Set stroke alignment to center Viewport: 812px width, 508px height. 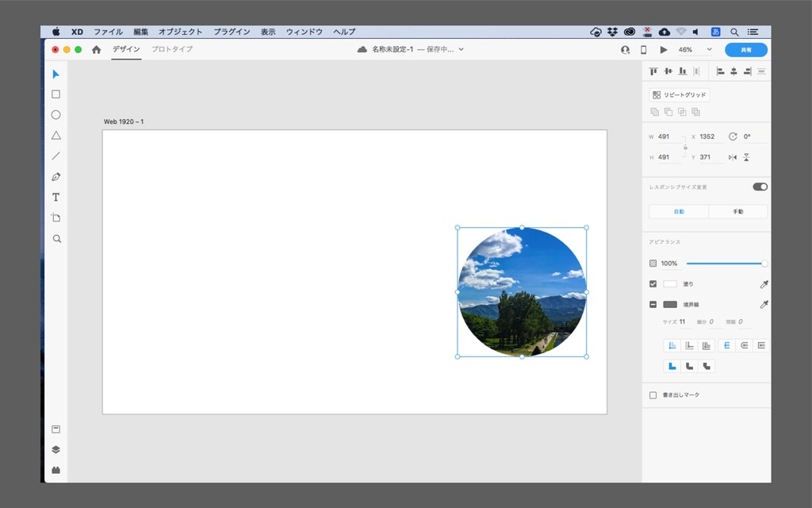(x=707, y=346)
